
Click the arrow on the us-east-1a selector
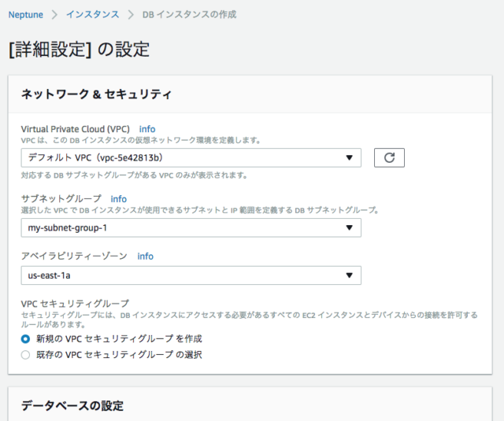pyautogui.click(x=349, y=275)
